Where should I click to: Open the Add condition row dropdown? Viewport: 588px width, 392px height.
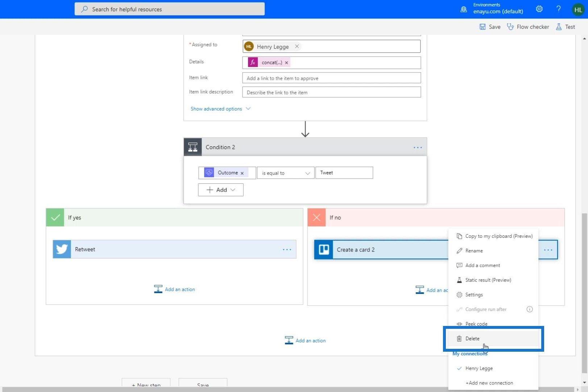(221, 190)
